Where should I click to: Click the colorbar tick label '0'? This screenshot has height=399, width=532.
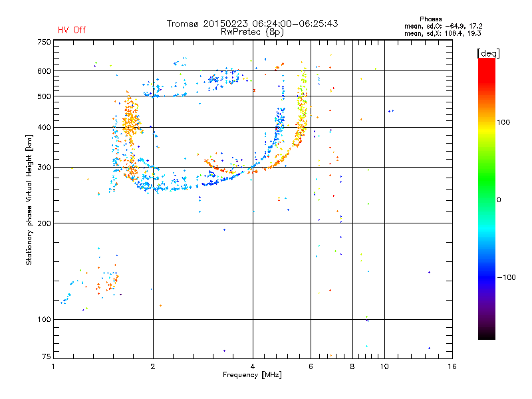click(499, 200)
